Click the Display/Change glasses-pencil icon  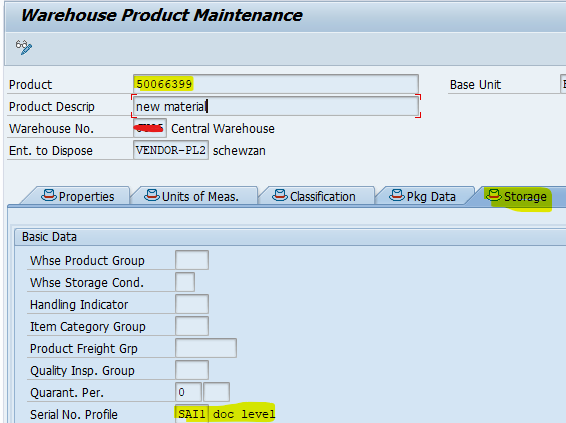tap(24, 47)
